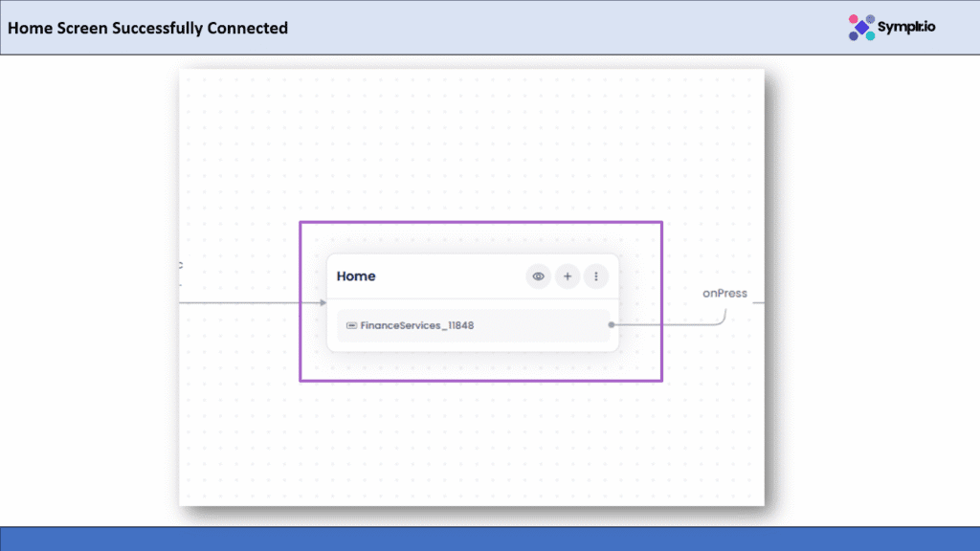
Task: Click the incoming arrowhead on Home node
Action: click(x=323, y=303)
